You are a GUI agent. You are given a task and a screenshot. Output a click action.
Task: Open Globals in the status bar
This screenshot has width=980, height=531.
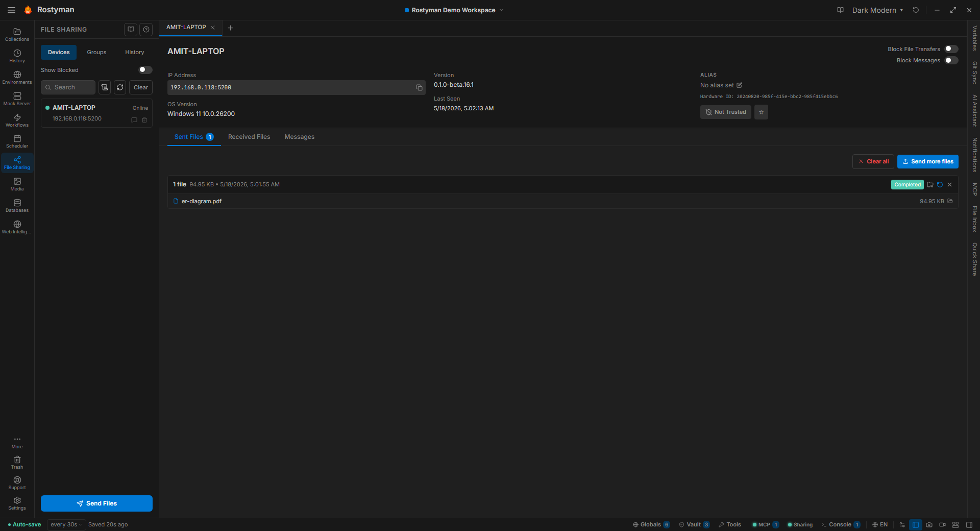pyautogui.click(x=651, y=524)
